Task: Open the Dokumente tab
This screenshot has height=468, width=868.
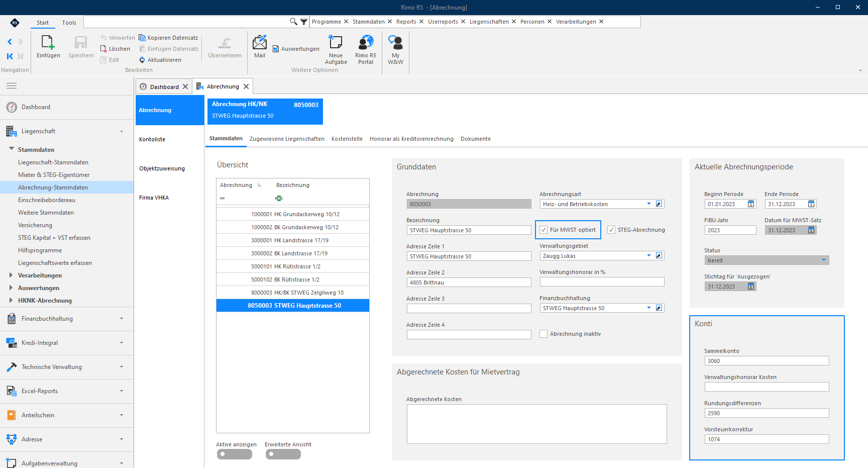Action: 476,139
